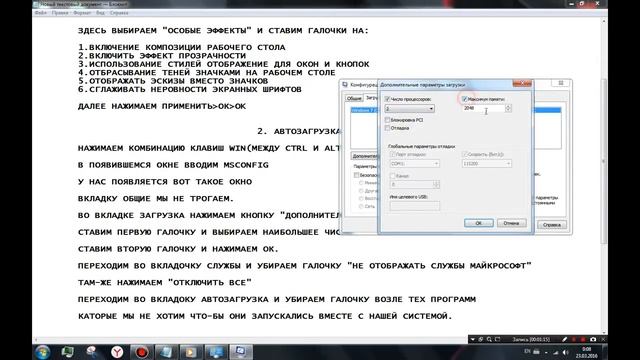
Task: Toggle the Максимум памяти checkbox
Action: pos(464,99)
